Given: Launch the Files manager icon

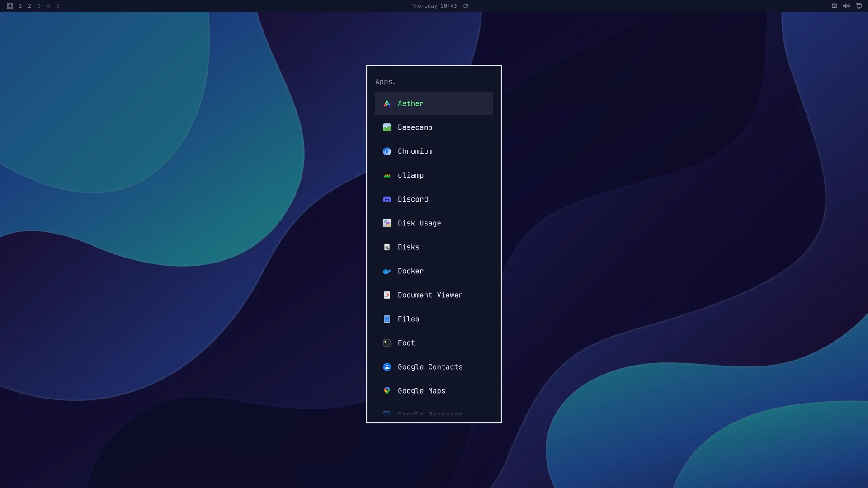Looking at the screenshot, I should point(387,319).
